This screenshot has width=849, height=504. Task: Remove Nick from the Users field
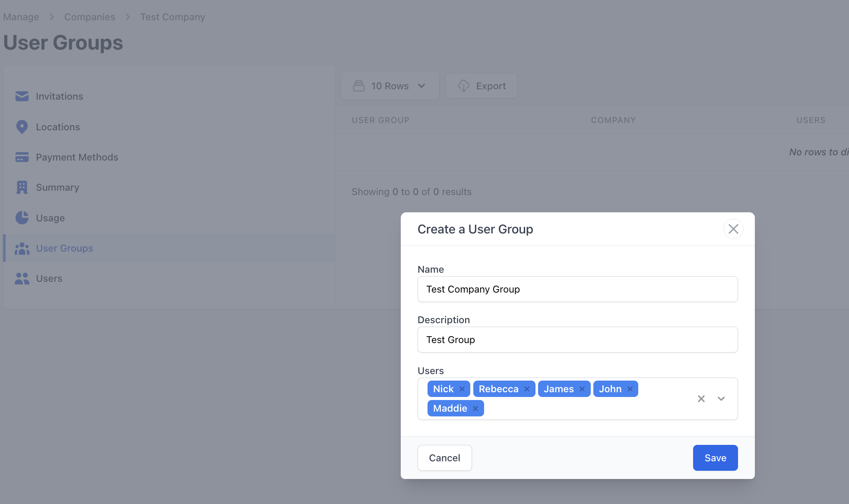point(462,389)
